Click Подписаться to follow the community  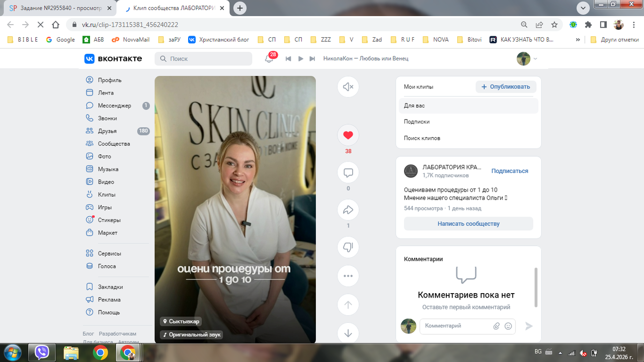[x=510, y=171]
